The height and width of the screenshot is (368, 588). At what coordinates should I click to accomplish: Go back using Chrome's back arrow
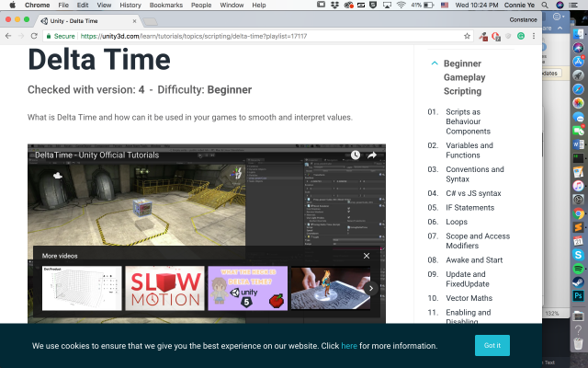click(8, 36)
